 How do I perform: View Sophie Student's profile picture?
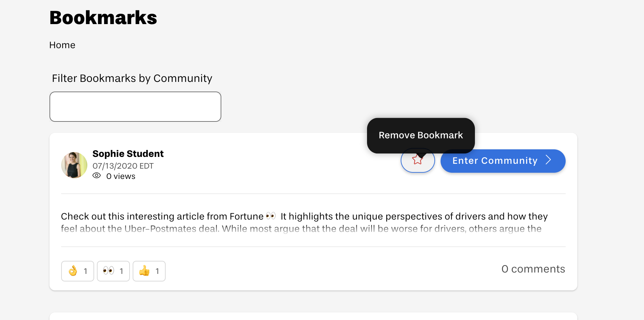pos(74,165)
